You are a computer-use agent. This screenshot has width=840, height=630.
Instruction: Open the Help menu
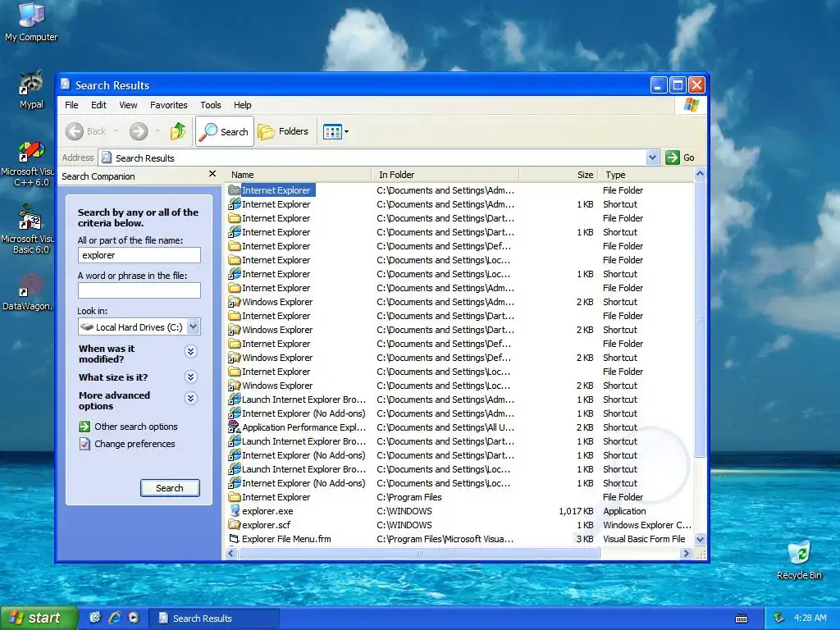pyautogui.click(x=242, y=105)
